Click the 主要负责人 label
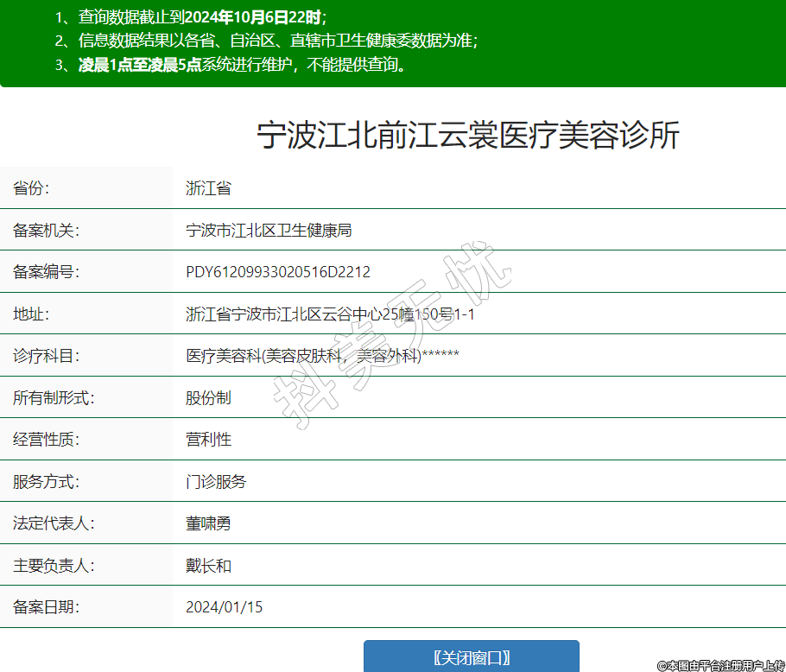The height and width of the screenshot is (672, 786). pyautogui.click(x=54, y=566)
